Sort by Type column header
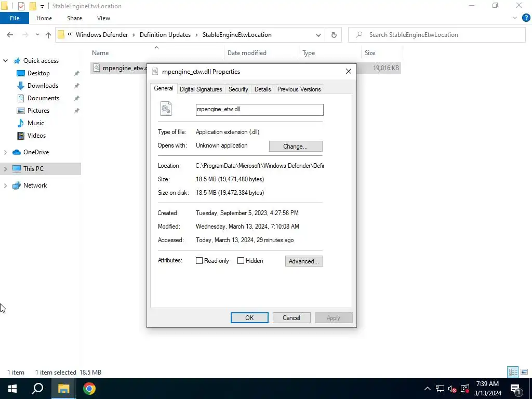This screenshot has width=532, height=399. pyautogui.click(x=330, y=53)
